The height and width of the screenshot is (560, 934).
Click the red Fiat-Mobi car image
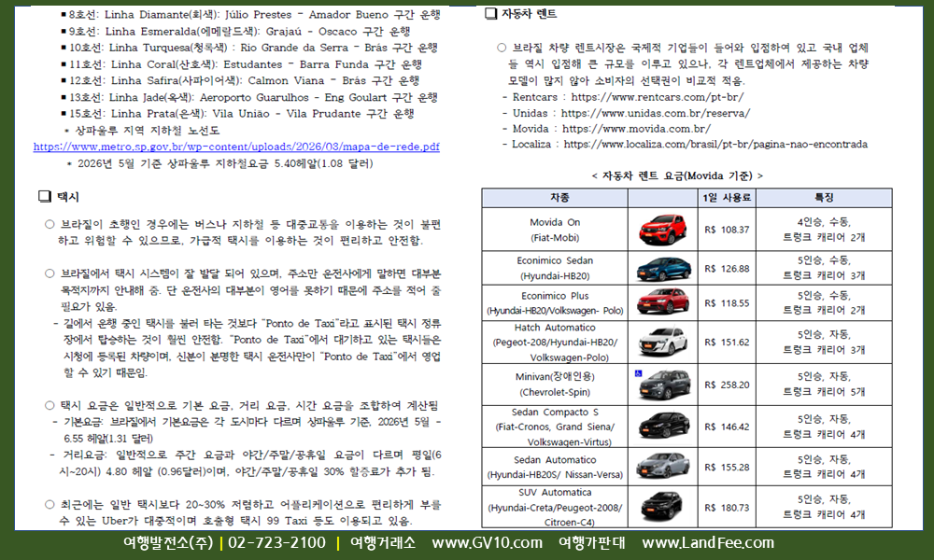(x=662, y=230)
